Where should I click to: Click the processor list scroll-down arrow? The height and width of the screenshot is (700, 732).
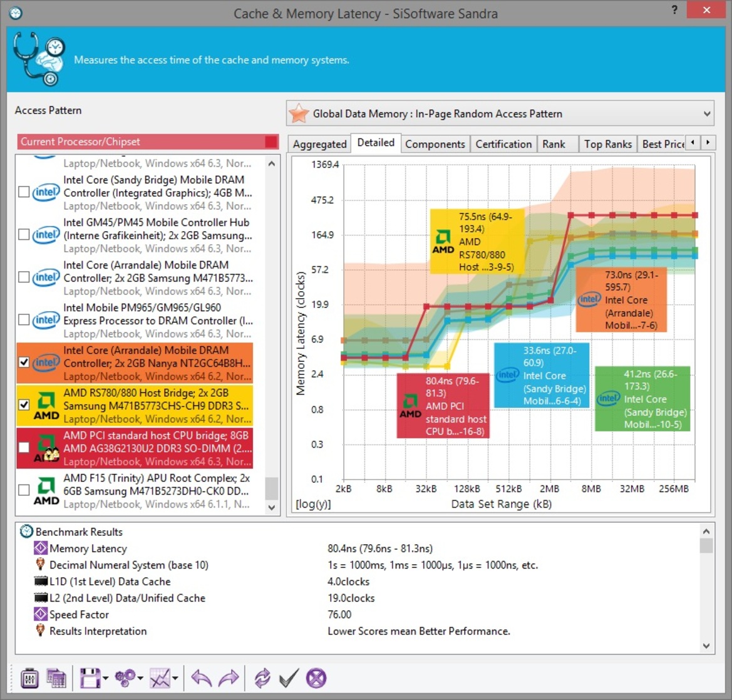272,507
